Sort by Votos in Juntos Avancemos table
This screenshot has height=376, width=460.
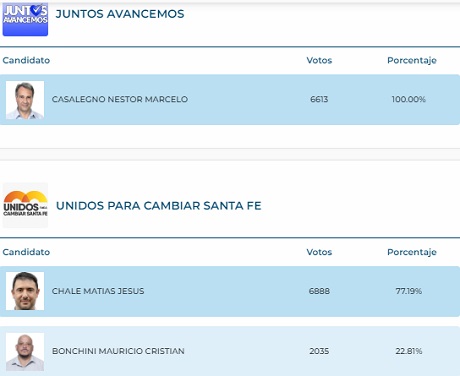coord(319,60)
